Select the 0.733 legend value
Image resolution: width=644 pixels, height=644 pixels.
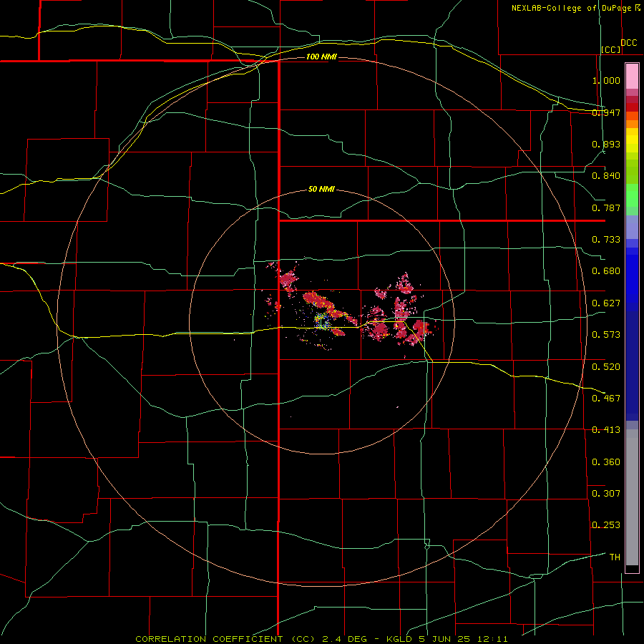click(x=606, y=240)
